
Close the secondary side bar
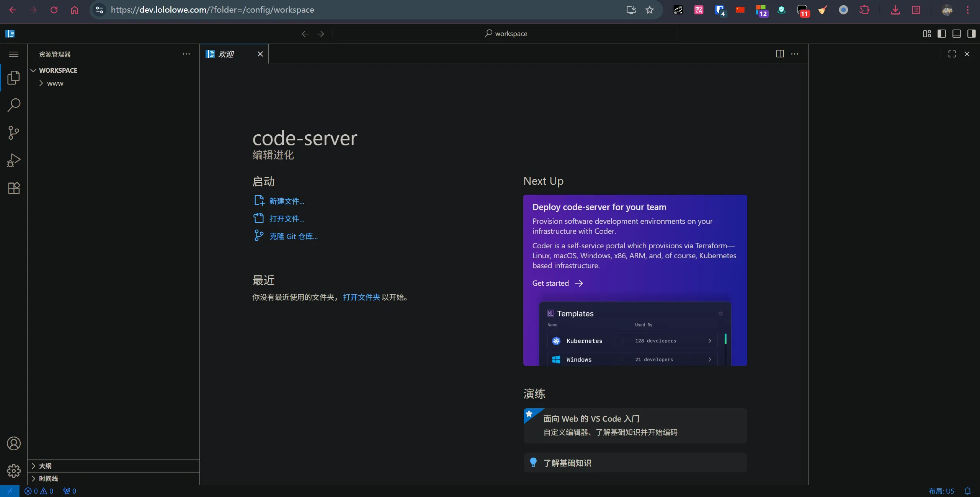pos(967,54)
